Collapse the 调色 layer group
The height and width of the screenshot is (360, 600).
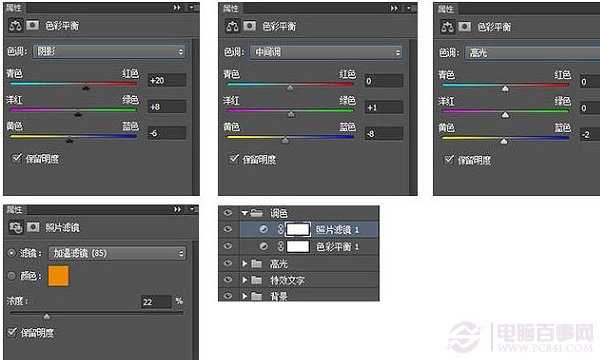[x=245, y=213]
